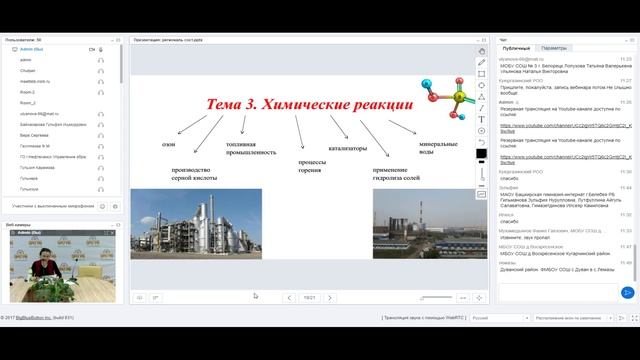Viewport: 640px width, 360px height.
Task: Maximize the Presentation panel
Action: (484, 40)
